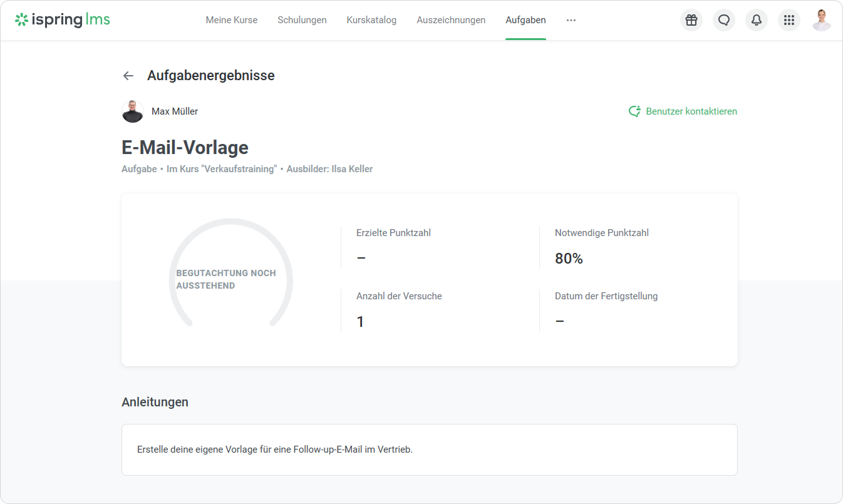Open the user profile avatar menu
This screenshot has width=843, height=504.
point(821,20)
